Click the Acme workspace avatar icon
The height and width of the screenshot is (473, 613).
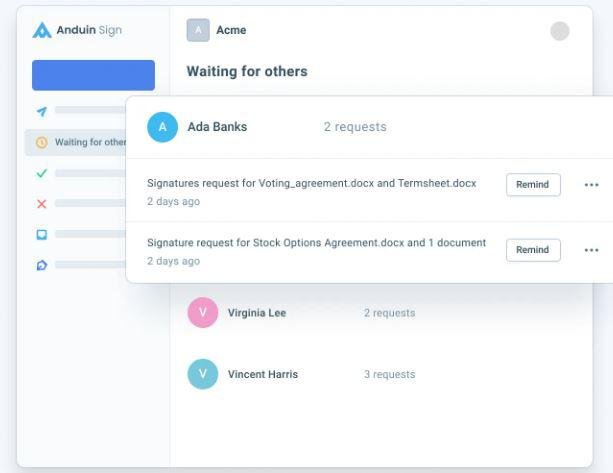pyautogui.click(x=198, y=30)
